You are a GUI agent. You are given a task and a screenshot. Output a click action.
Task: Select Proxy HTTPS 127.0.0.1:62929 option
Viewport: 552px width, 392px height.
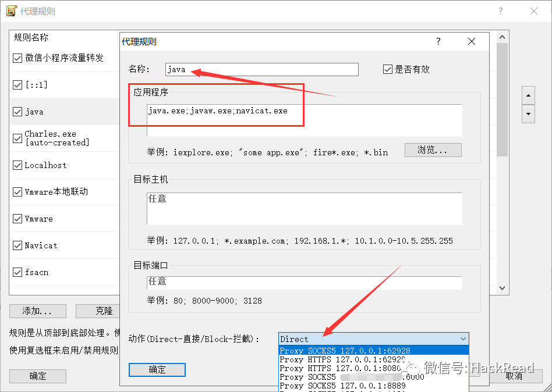click(373, 359)
